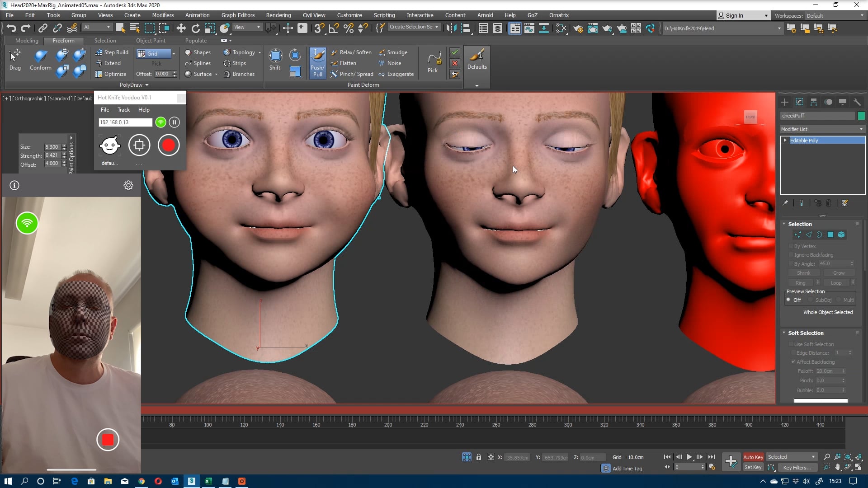Screen dimensions: 868x488
Task: Click the Grow selection button
Action: click(x=839, y=272)
